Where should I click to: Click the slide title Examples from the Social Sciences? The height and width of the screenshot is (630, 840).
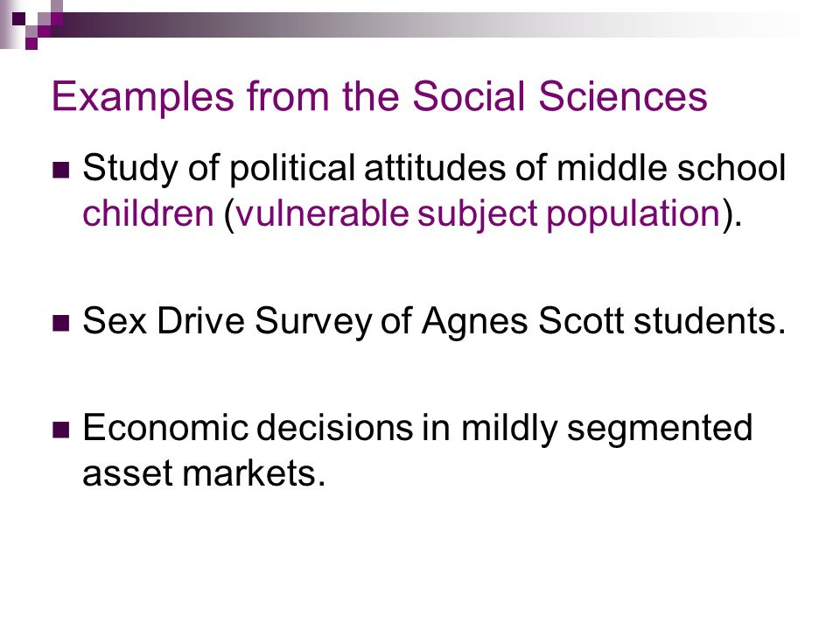379,97
